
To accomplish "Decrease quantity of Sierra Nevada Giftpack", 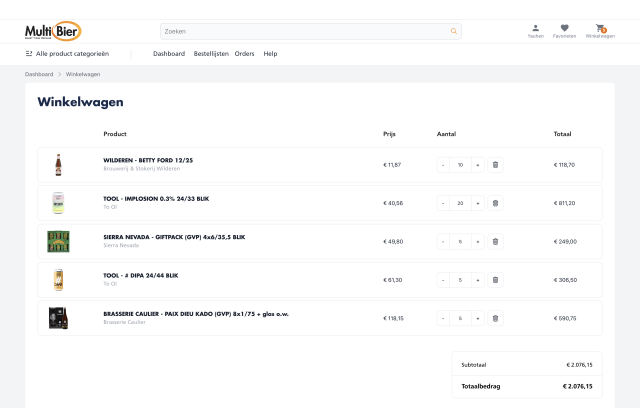I will pyautogui.click(x=443, y=242).
